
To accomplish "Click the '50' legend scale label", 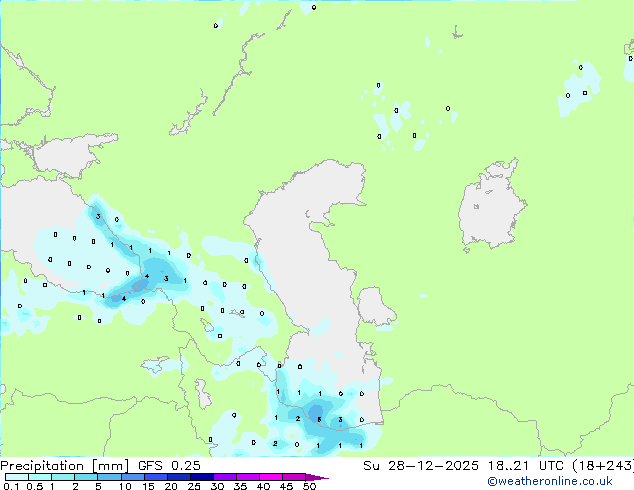I will pos(309,486).
